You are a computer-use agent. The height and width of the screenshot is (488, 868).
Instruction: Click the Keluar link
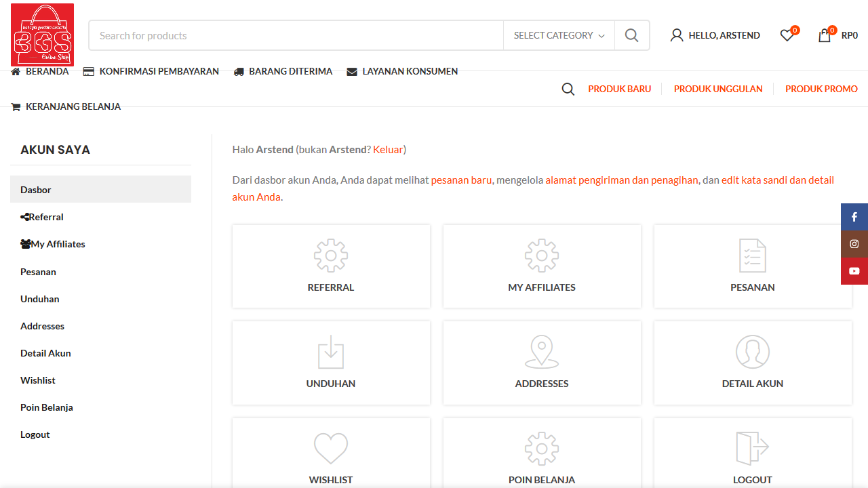coord(388,149)
